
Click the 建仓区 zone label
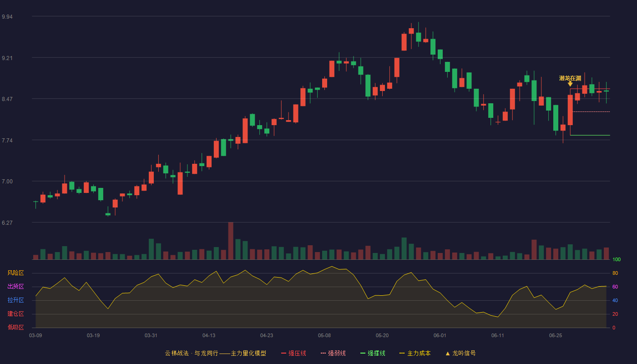(x=15, y=314)
